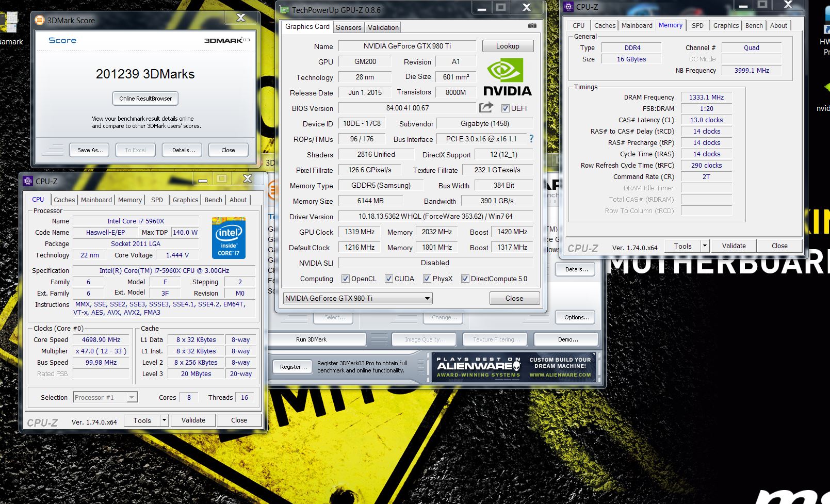This screenshot has height=504, width=830.
Task: Switch to the Sensors tab in GPU-Z
Action: (349, 27)
